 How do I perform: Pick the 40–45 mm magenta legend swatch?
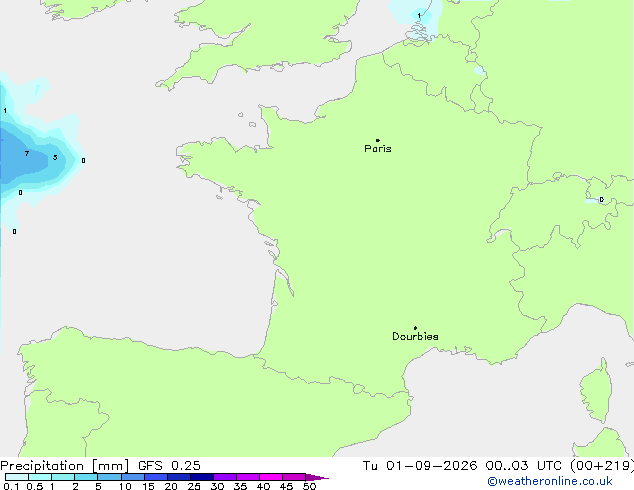271,477
